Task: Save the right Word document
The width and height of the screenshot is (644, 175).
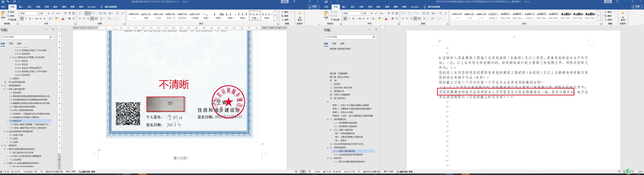Action: pyautogui.click(x=326, y=2)
